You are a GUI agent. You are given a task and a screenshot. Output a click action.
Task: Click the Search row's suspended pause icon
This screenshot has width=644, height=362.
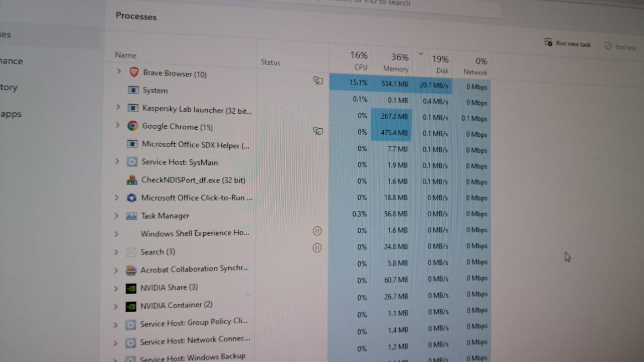coord(317,247)
